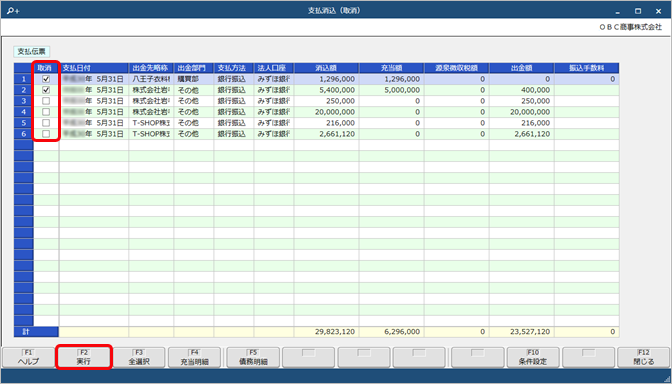Image resolution: width=672 pixels, height=384 pixels.
Task: Click the 計 totals row label
Action: click(36, 332)
